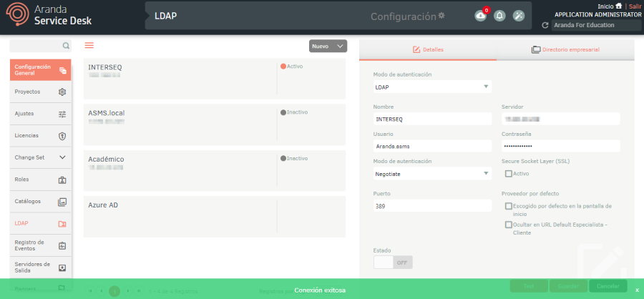Expand the Change Set sidebar item
Viewport: 644px width, 299px height.
[x=40, y=157]
